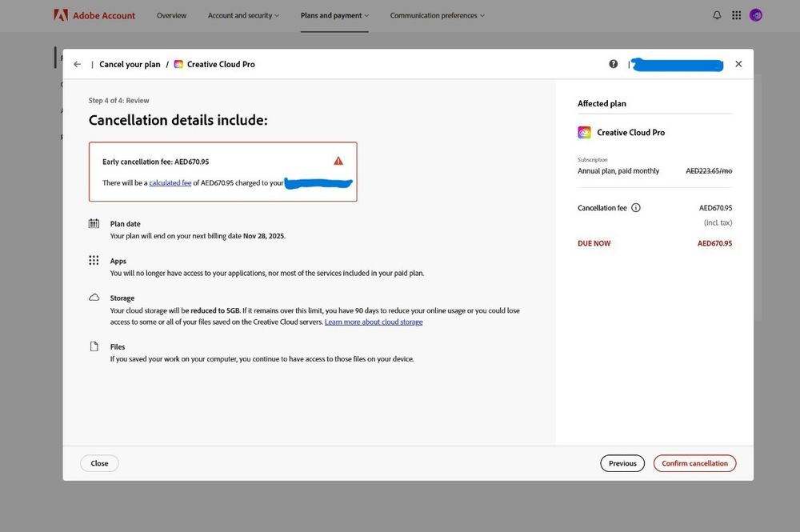Go back using the arrow icon
Screen dimensions: 800x532
(77, 64)
